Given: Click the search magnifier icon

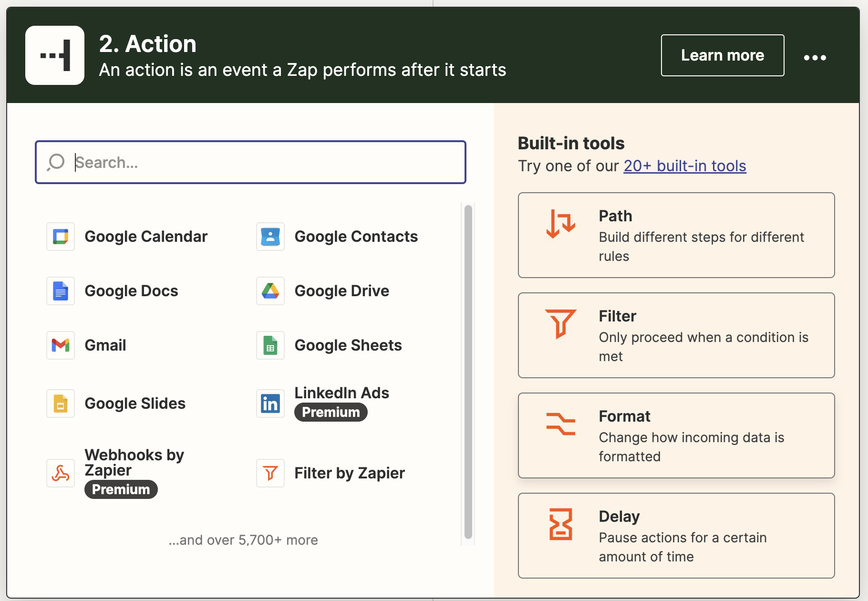Looking at the screenshot, I should (x=56, y=162).
